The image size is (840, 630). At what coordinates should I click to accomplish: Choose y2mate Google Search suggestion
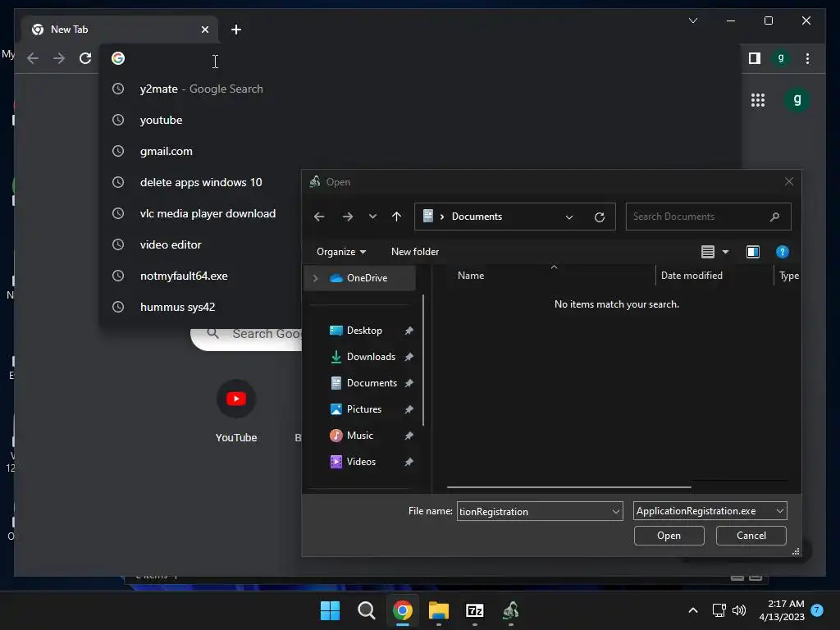[x=201, y=89]
